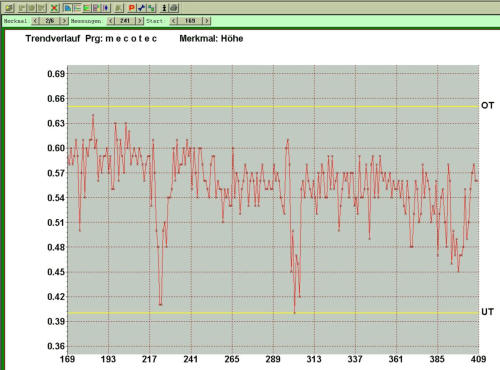This screenshot has width=500, height=370.
Task: Click the x-axis label 385
Action: (437, 359)
